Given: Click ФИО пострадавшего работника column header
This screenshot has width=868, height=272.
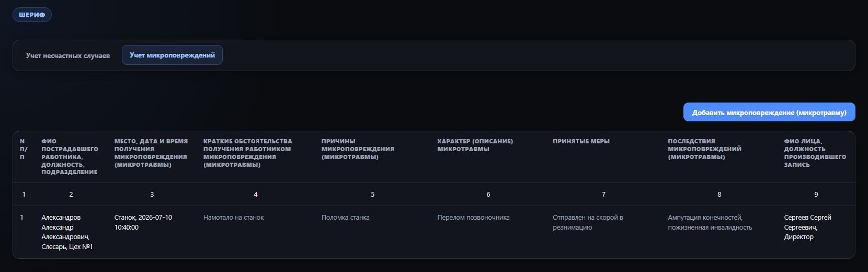Looking at the screenshot, I should coord(70,157).
